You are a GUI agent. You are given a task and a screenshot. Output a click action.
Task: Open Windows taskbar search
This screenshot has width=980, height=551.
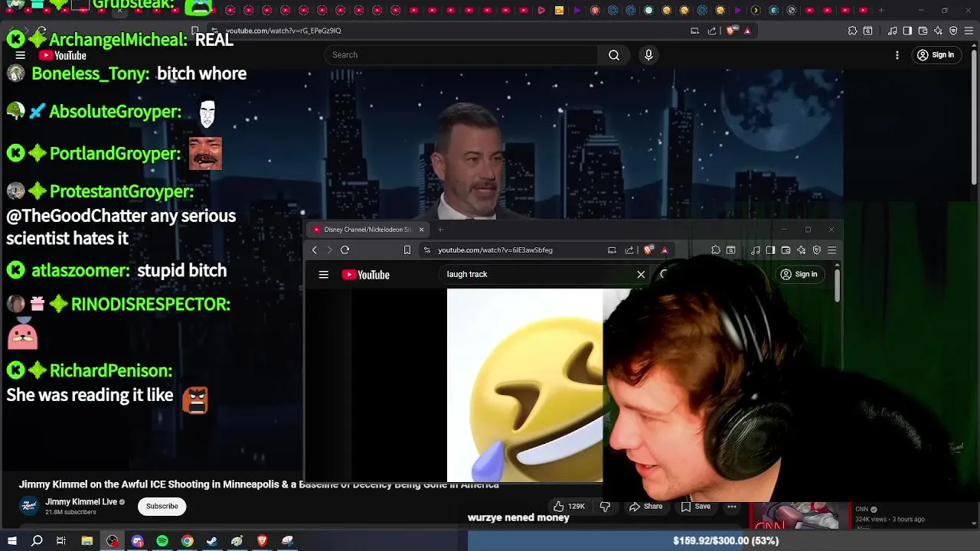click(37, 541)
